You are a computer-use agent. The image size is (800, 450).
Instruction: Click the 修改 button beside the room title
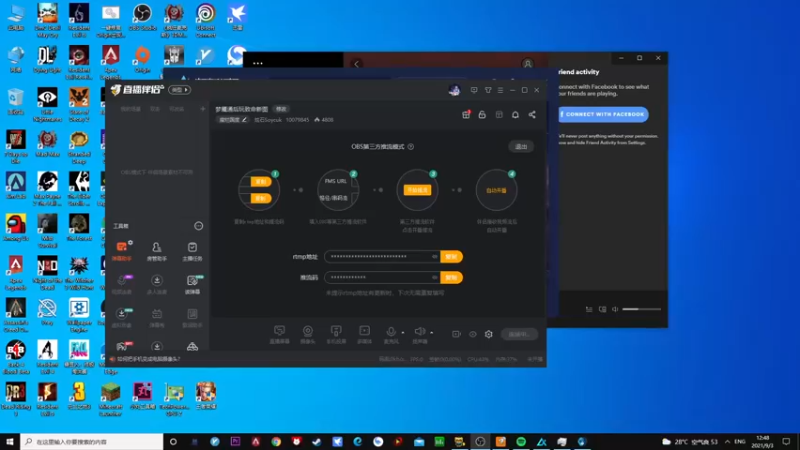(281, 109)
